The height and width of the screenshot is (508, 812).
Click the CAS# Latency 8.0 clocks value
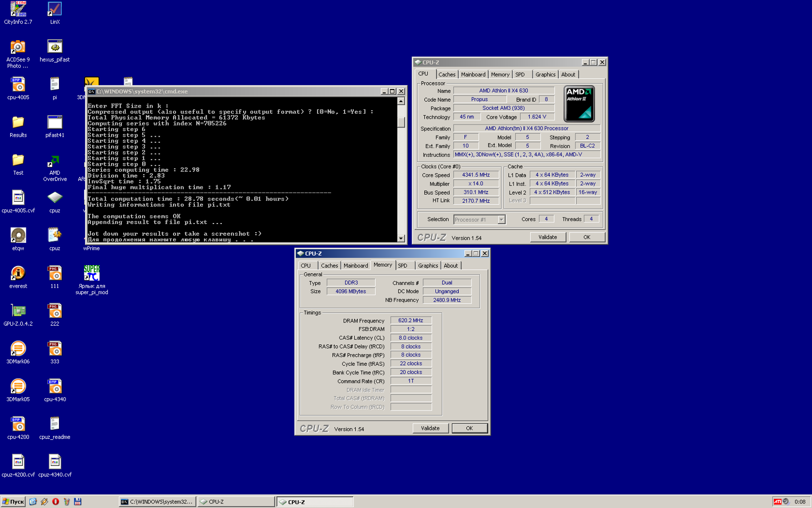coord(411,338)
